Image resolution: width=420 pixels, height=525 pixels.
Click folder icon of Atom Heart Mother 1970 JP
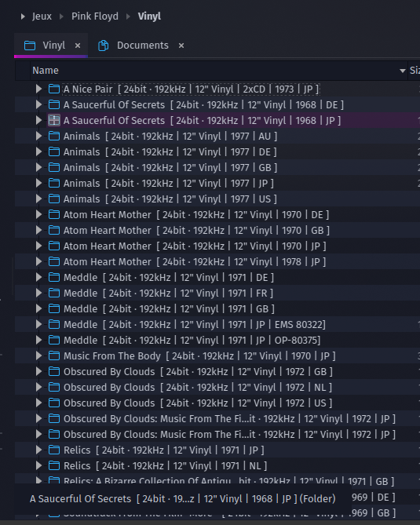54,246
